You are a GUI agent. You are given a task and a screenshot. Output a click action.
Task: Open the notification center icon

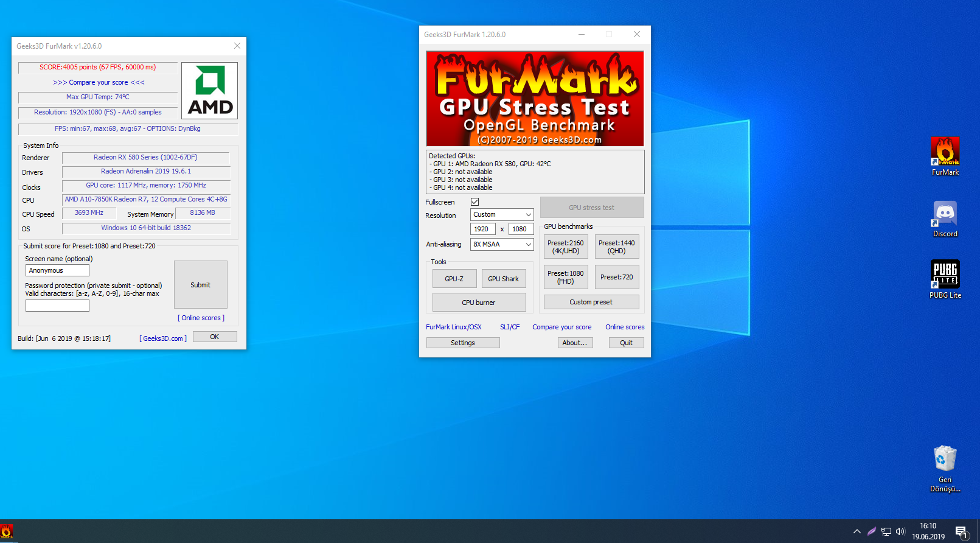coord(961,531)
